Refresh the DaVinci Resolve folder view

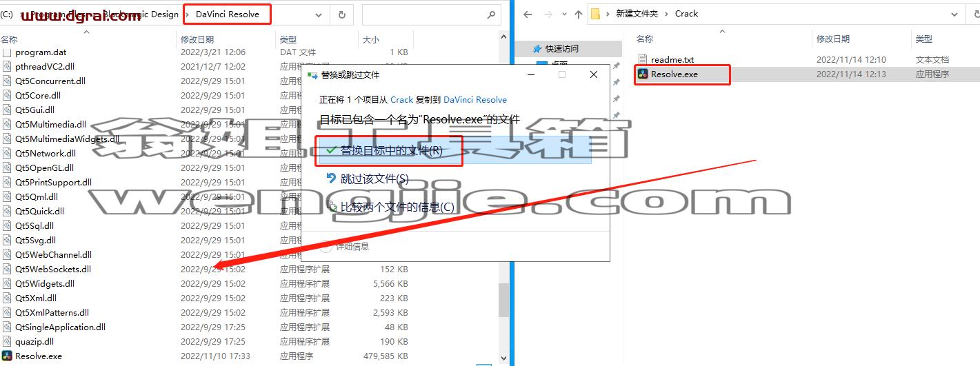click(342, 14)
